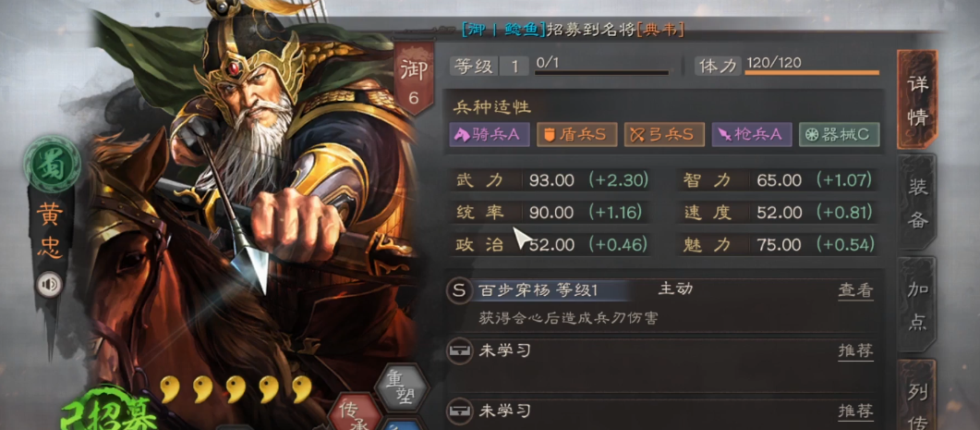
Task: Click the 御 6 red banner
Action: (413, 79)
